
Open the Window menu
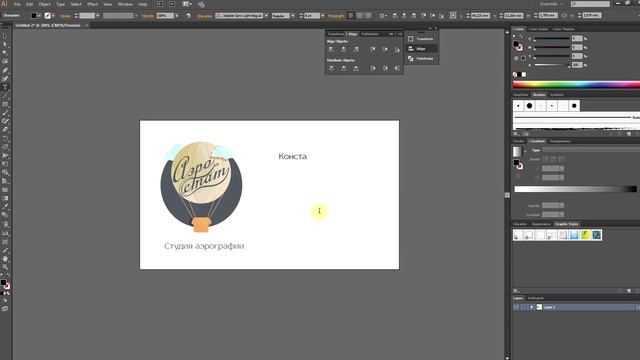125,4
